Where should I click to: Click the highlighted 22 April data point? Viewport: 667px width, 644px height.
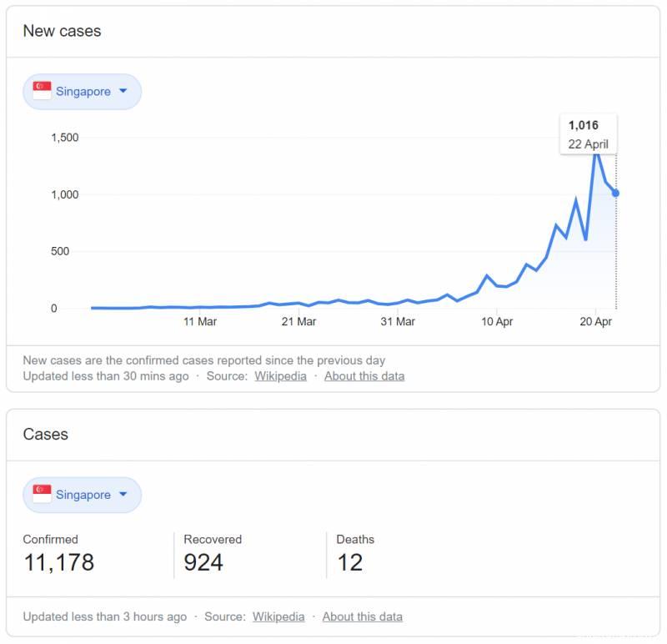tap(616, 193)
